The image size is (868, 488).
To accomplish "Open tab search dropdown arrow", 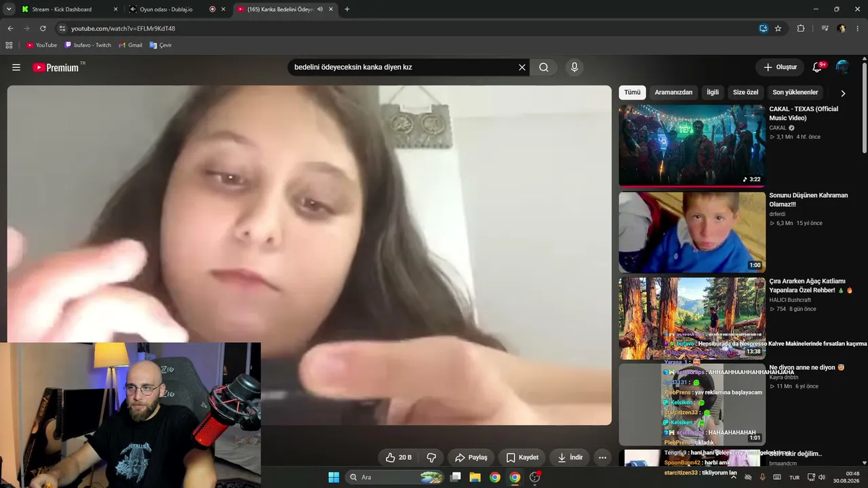I will [x=9, y=9].
